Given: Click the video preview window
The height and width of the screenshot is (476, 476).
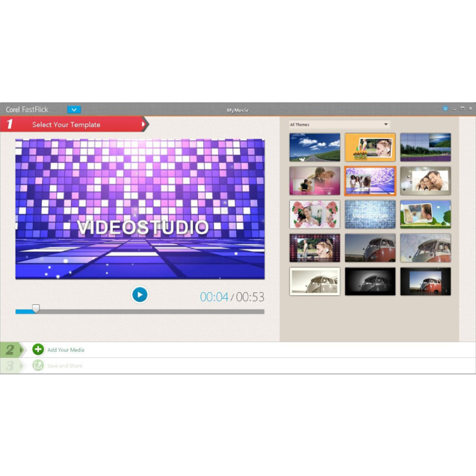Looking at the screenshot, I should coord(140,209).
